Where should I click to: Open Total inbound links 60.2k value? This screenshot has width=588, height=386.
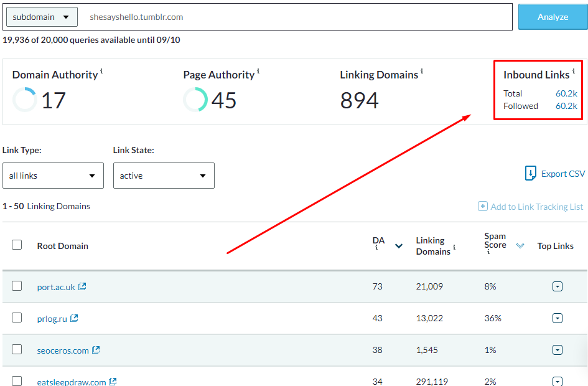point(566,93)
